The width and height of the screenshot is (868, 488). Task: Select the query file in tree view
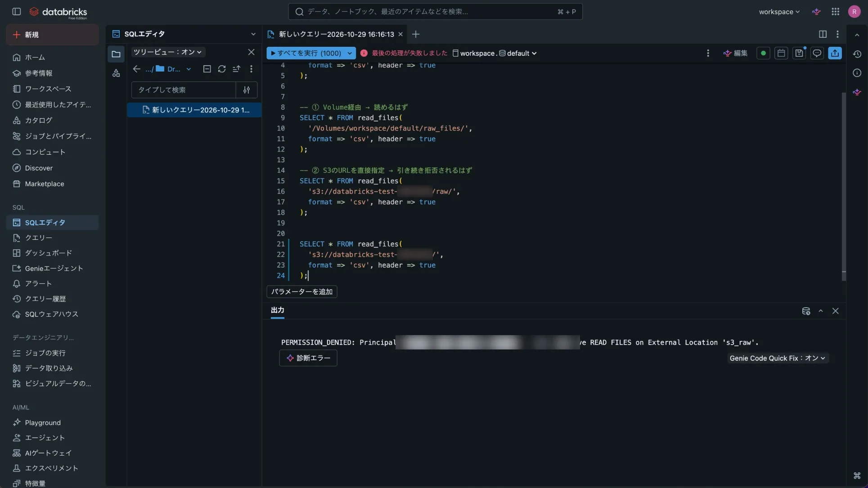(194, 110)
